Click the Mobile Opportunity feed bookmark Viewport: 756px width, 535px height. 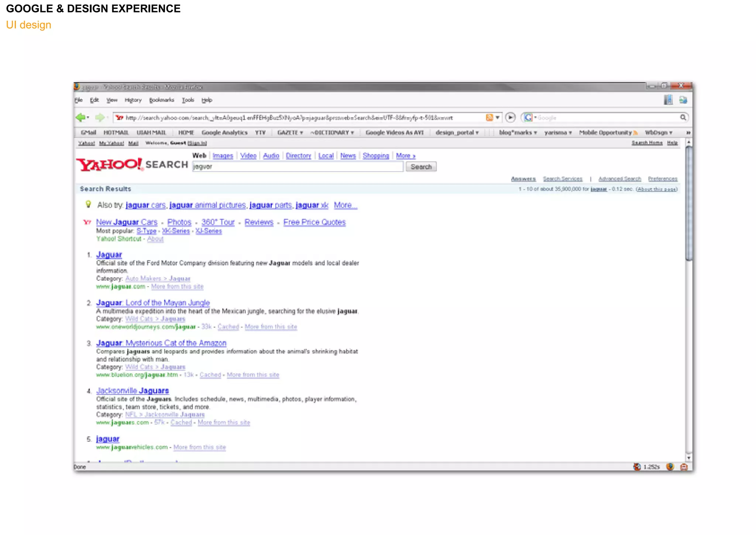pos(608,133)
